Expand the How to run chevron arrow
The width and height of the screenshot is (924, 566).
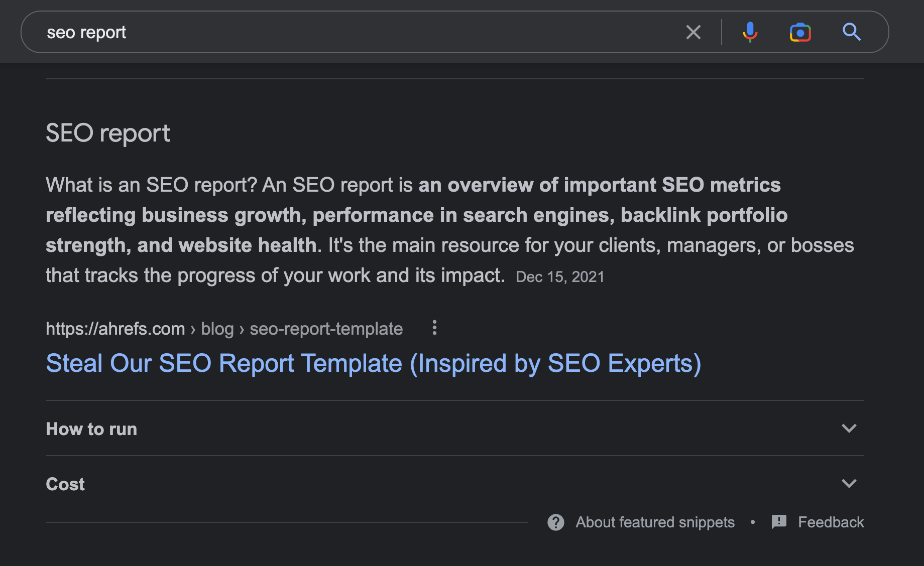coord(849,429)
